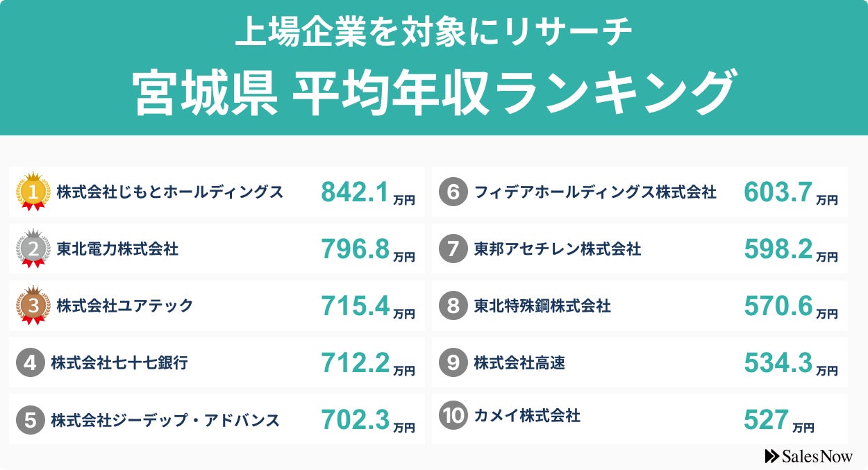
Task: Click the 上場企業を対象にリサーチ subtitle
Action: tap(434, 33)
